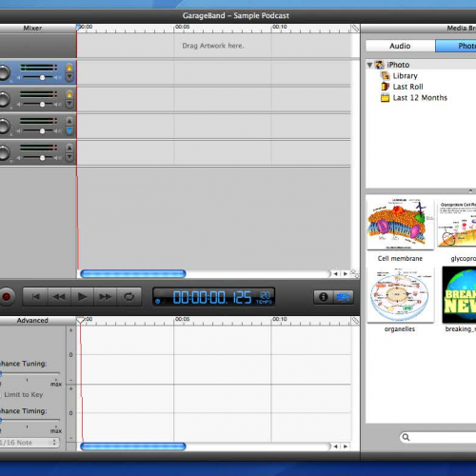
Task: Select the glycoprotein photo thumbnail
Action: pyautogui.click(x=457, y=224)
